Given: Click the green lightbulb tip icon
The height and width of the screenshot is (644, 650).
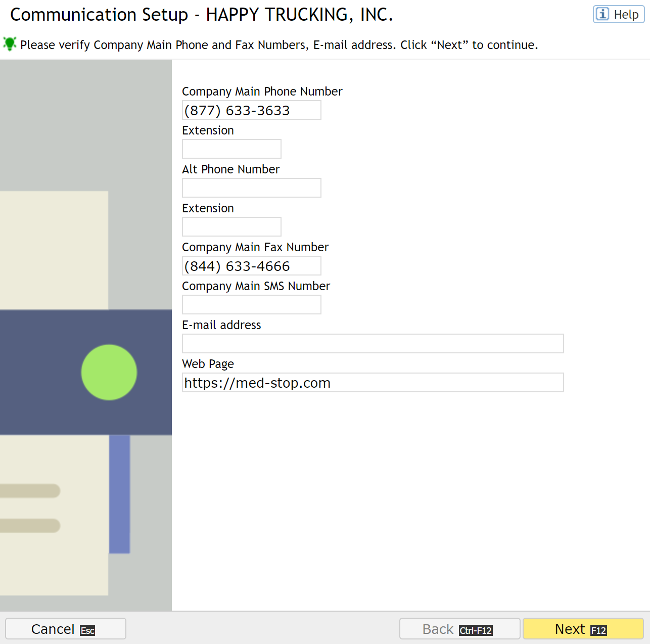Looking at the screenshot, I should (10, 44).
